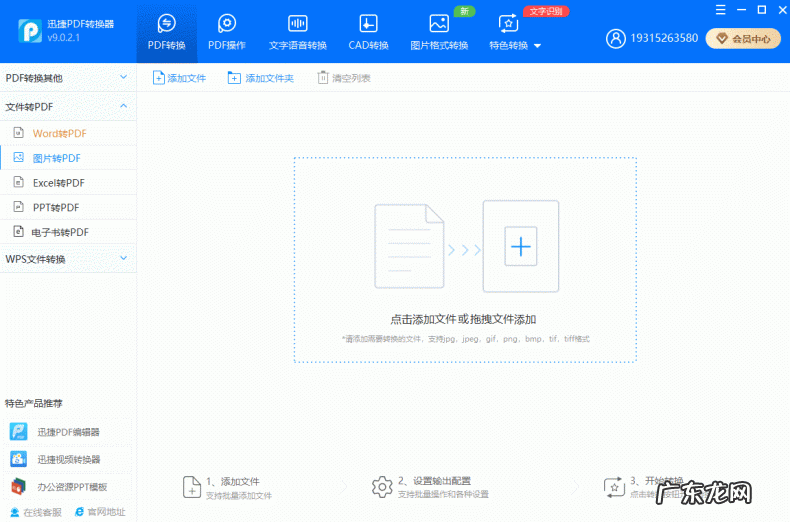Click the 特色产品推荐 heading
Screen dimensions: 790x522
pyautogui.click(x=34, y=404)
